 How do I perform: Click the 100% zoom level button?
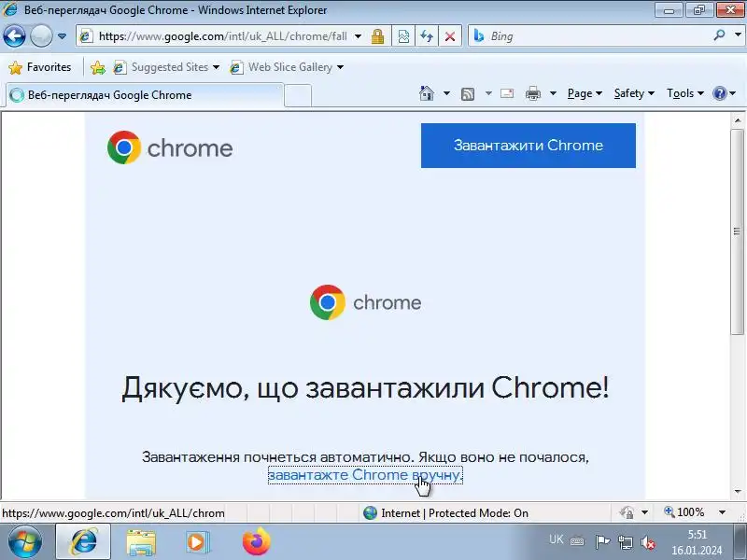pyautogui.click(x=684, y=512)
